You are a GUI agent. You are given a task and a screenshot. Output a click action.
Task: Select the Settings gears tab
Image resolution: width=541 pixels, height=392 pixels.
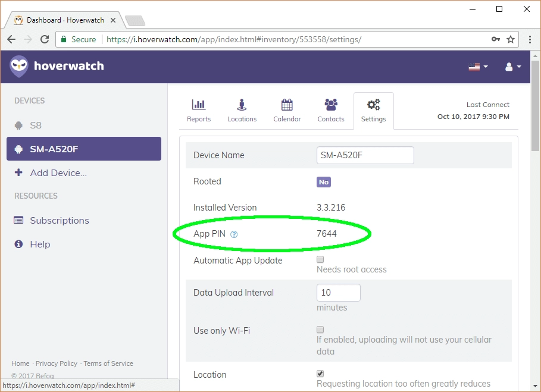[373, 110]
